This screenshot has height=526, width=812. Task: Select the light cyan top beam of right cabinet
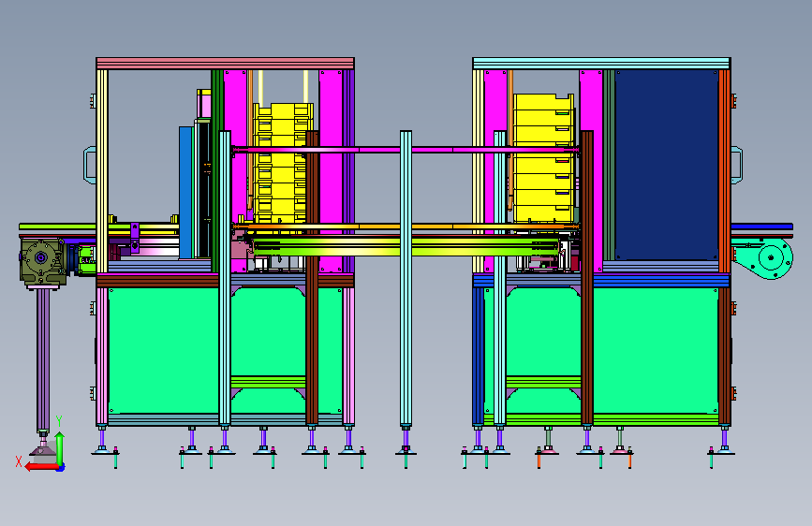tap(602, 64)
